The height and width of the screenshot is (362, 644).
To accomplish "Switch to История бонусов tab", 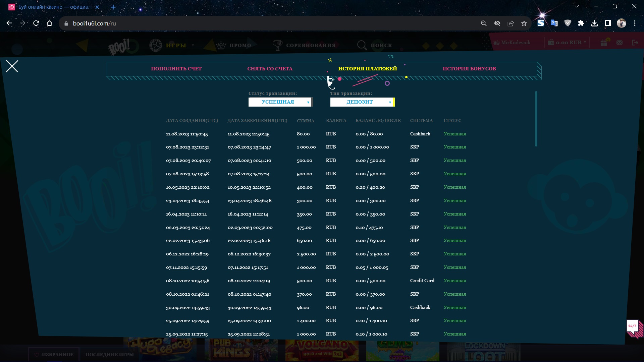I will [469, 69].
